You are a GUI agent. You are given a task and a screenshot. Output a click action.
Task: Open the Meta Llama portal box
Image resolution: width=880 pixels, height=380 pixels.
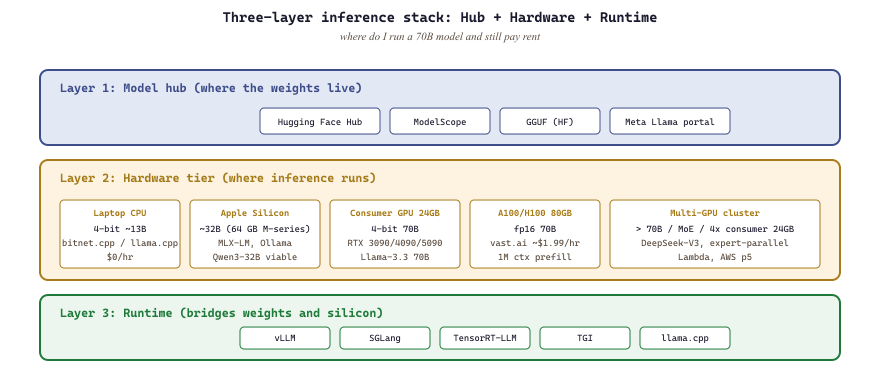tap(670, 121)
